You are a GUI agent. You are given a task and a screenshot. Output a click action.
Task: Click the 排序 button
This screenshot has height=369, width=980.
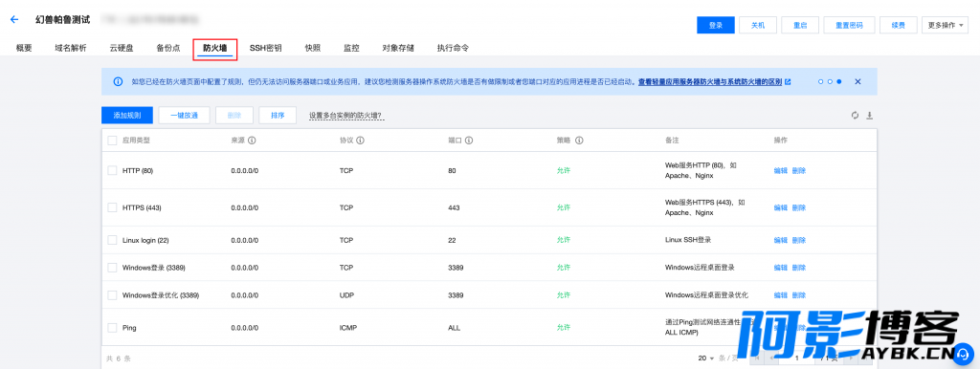click(x=278, y=116)
